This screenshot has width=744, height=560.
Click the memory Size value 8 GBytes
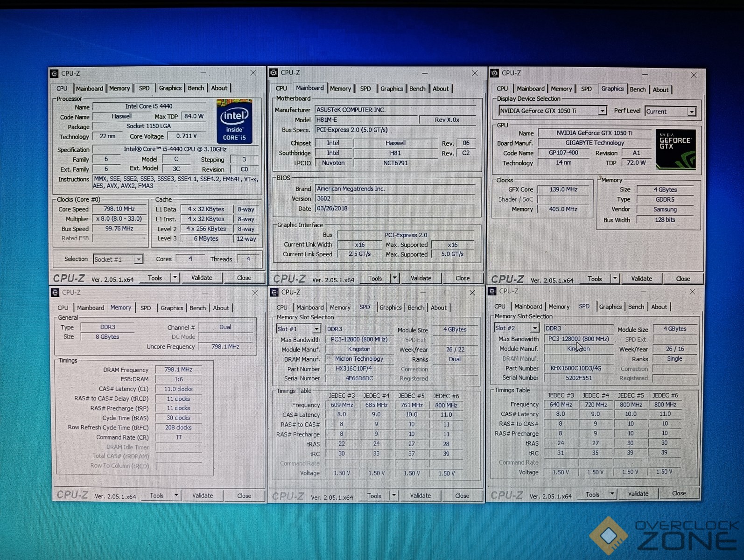108,337
